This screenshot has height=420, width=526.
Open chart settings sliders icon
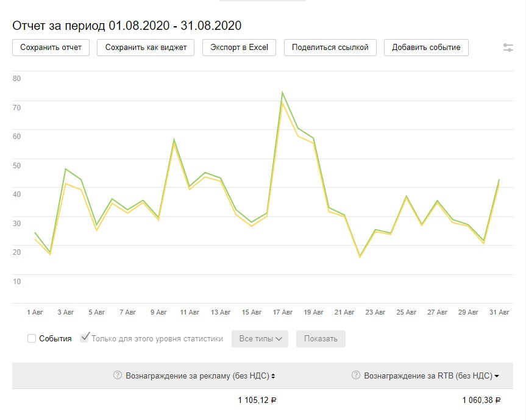click(508, 48)
